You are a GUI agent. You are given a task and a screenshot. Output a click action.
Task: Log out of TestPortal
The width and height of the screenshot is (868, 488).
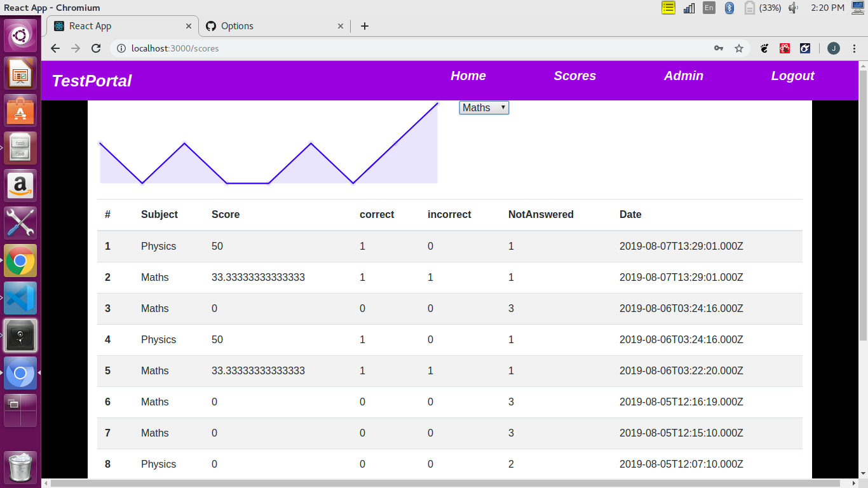tap(792, 76)
